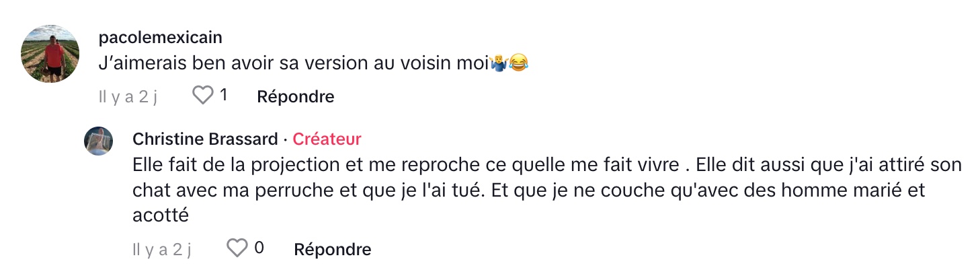
Task: Select Répondre under Christine Brassard's reply
Action: [x=333, y=249]
